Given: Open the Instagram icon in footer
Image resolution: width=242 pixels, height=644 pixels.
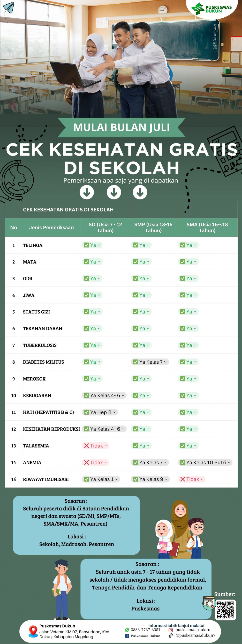Looking at the screenshot, I should 171,630.
